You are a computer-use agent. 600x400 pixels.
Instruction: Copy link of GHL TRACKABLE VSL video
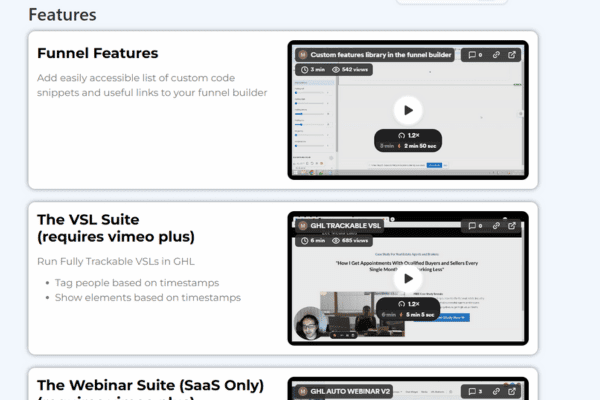(x=496, y=226)
